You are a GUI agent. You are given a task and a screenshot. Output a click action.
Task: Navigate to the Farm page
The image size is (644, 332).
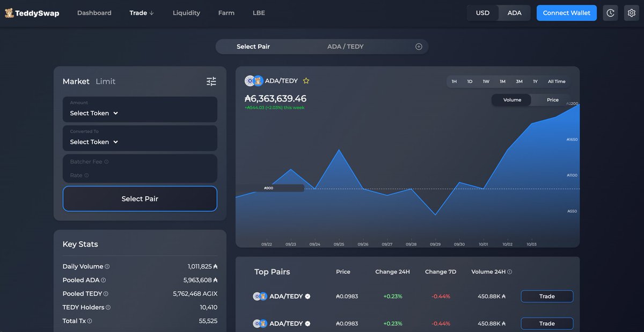226,13
